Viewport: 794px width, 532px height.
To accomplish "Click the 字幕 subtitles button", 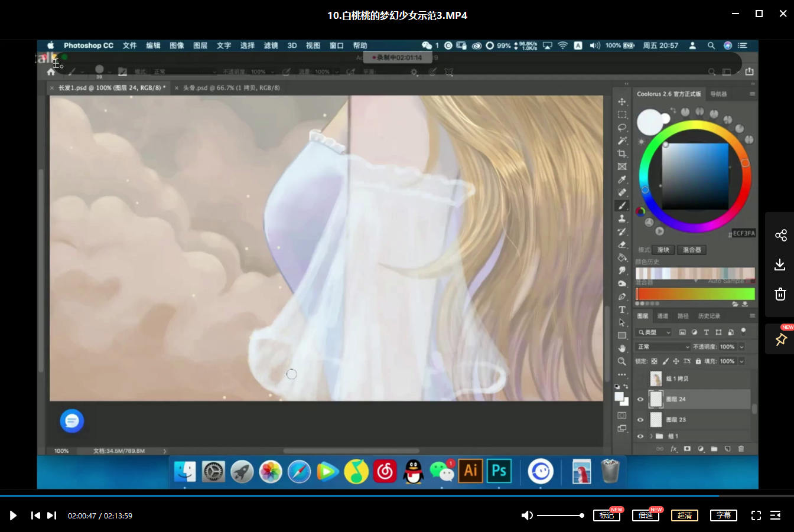I will pos(724,515).
